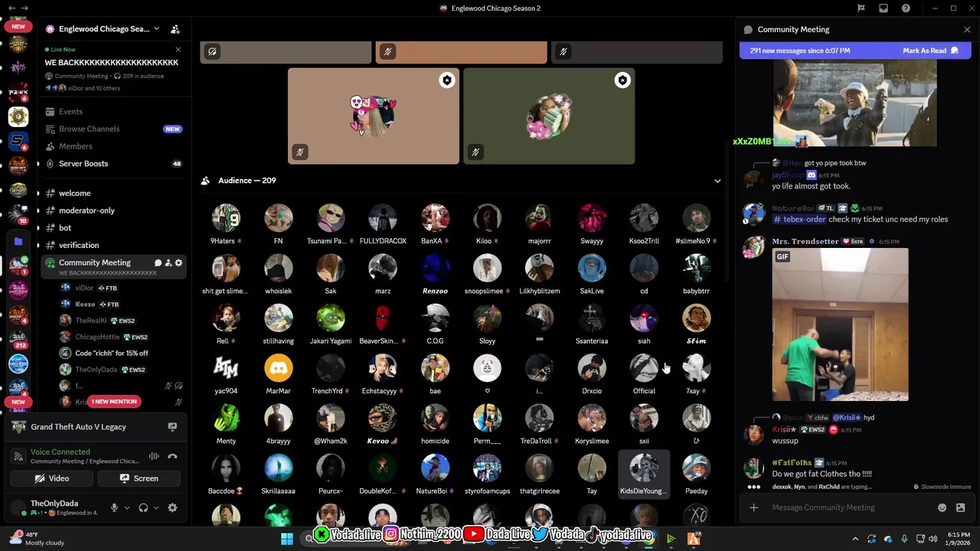Click the weather widget on taskbar

point(37,539)
